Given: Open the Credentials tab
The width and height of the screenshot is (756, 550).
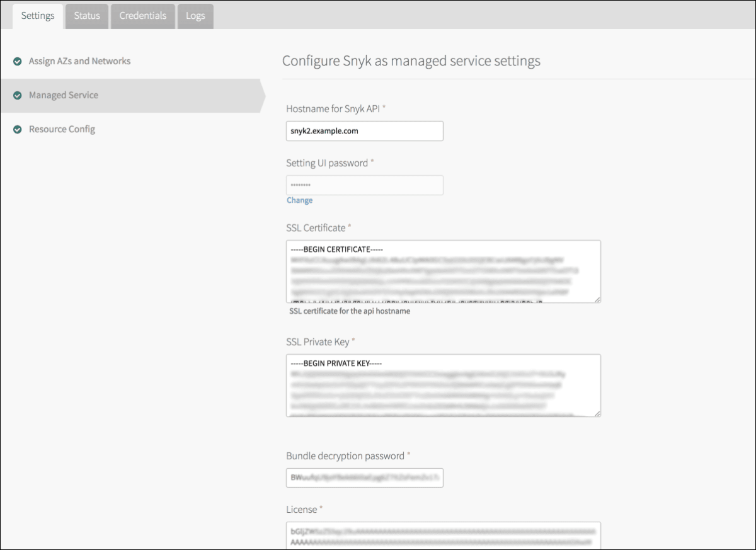Looking at the screenshot, I should pos(143,16).
